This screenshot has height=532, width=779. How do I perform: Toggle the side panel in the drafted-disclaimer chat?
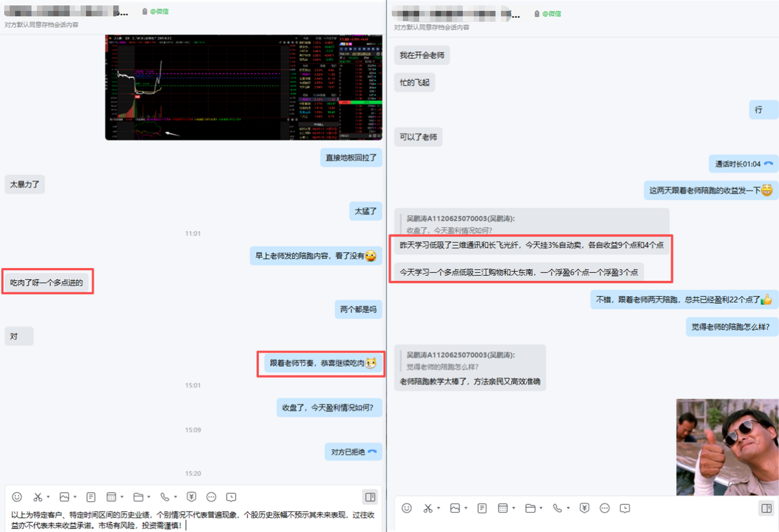point(370,497)
